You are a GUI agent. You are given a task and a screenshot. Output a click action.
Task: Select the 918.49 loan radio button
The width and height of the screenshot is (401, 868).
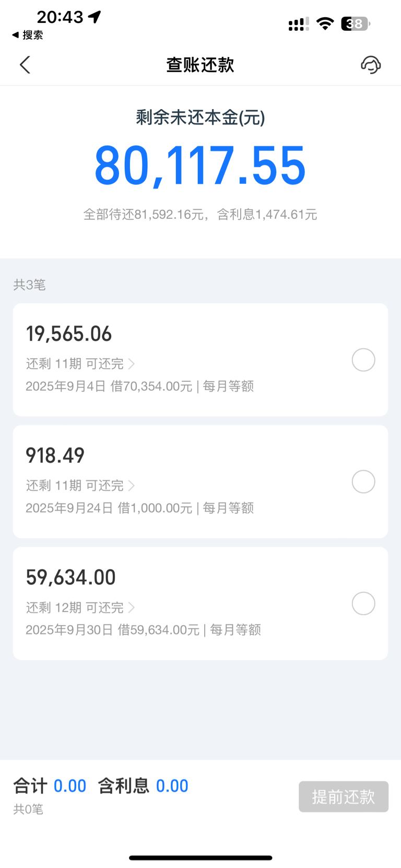(x=363, y=482)
